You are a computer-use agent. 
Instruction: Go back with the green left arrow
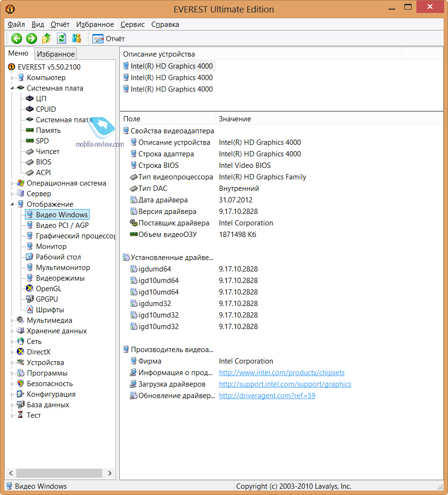16,38
